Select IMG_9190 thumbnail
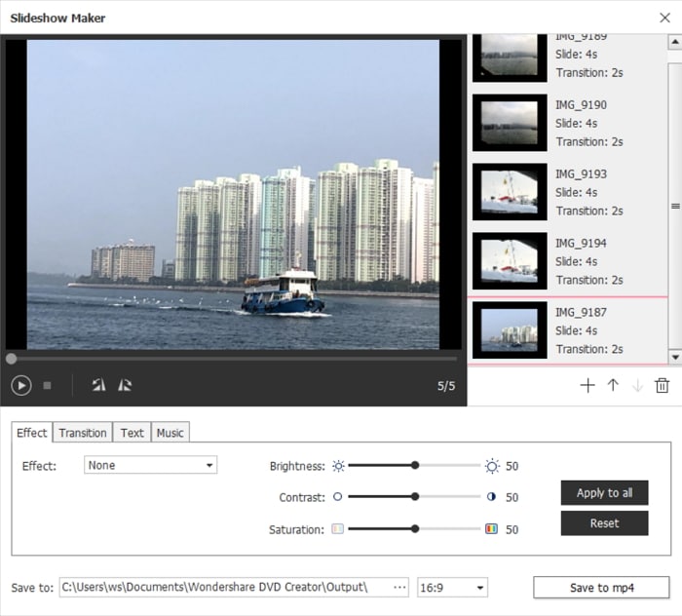The height and width of the screenshot is (616, 682). point(510,123)
